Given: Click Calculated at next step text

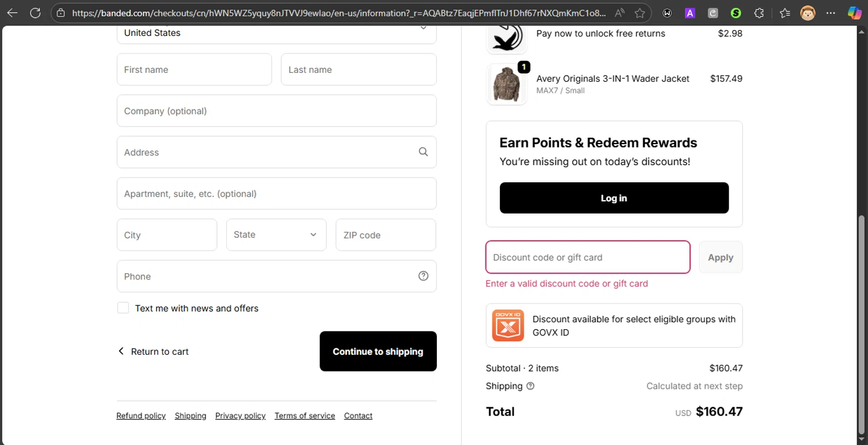Looking at the screenshot, I should tap(694, 386).
